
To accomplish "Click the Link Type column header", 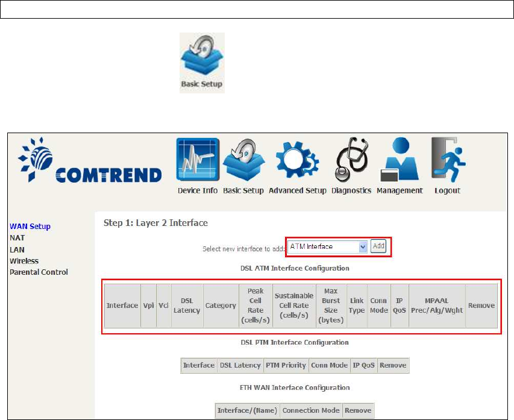I will 357,306.
